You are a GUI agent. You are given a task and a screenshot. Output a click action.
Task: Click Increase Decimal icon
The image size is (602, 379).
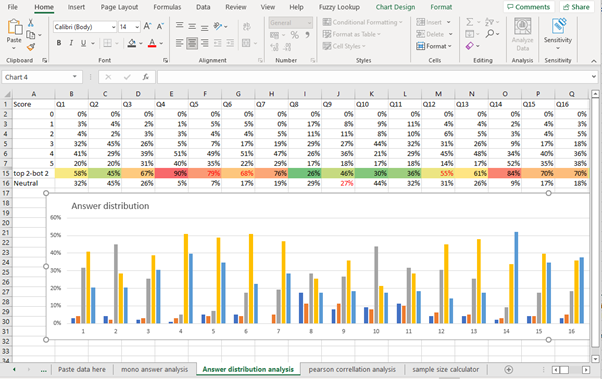point(274,47)
